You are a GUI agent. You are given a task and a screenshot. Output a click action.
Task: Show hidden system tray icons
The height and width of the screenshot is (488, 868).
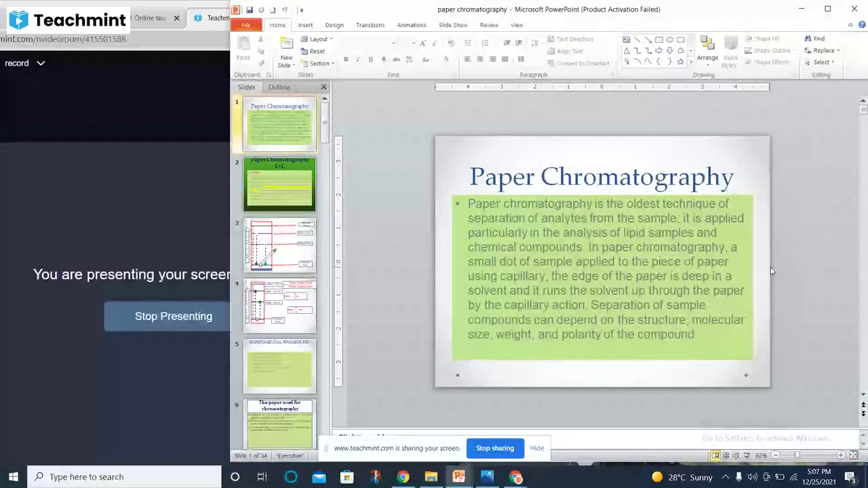point(725,477)
